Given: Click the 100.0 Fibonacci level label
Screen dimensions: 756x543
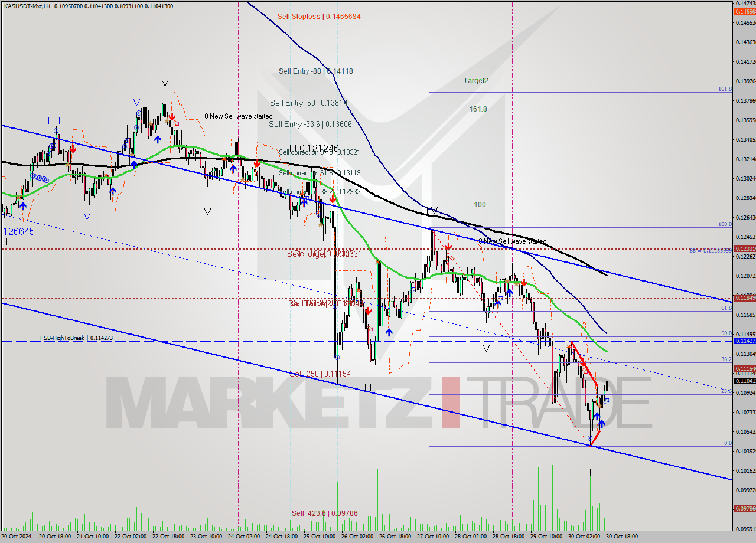Looking at the screenshot, I should coord(725,224).
